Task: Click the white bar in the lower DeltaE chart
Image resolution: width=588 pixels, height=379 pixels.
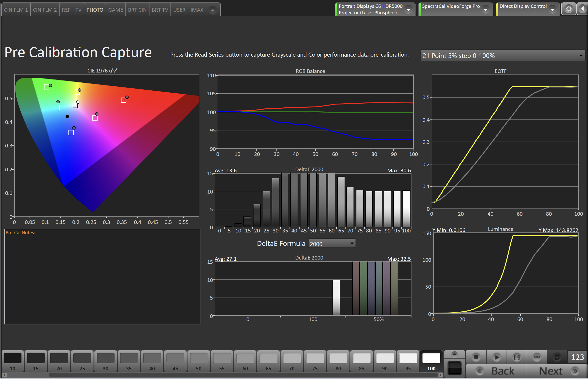Action: pyautogui.click(x=336, y=298)
